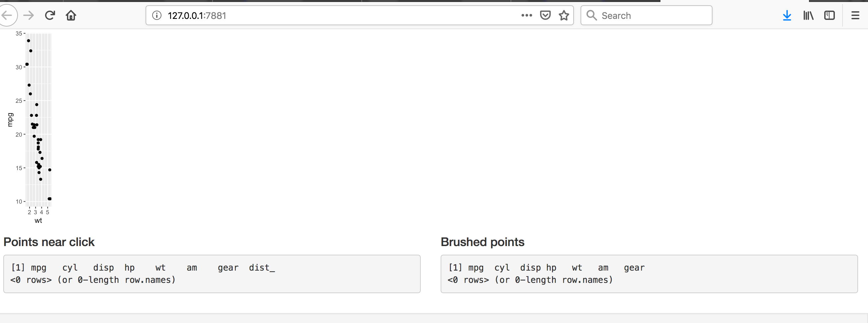
Task: Toggle the browser sidebar
Action: click(x=829, y=15)
